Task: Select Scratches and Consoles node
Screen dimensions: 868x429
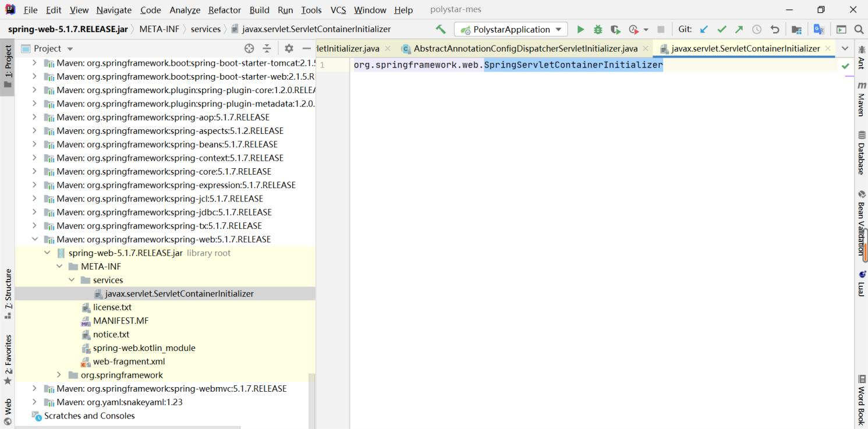Action: (x=89, y=416)
